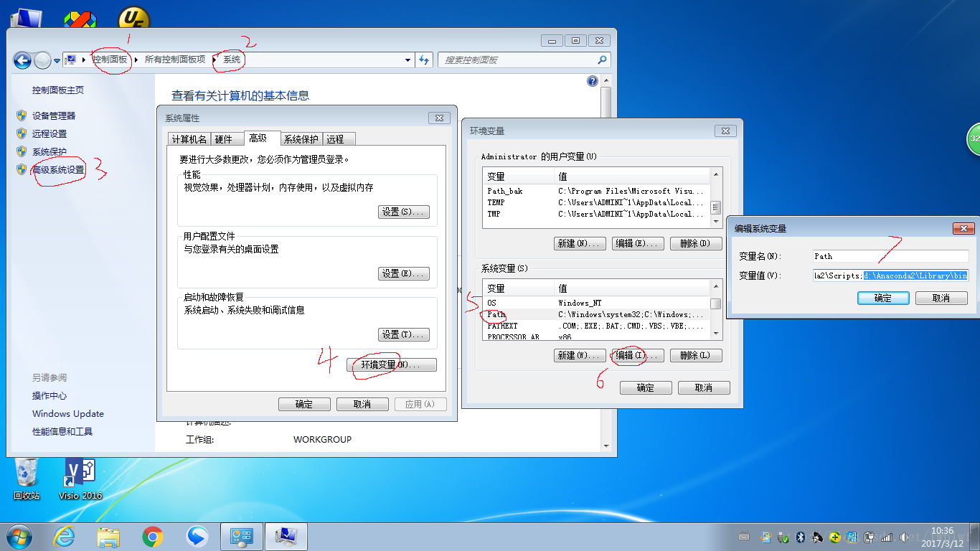Open the Recycle Bin
The height and width of the screenshot is (551, 980).
pos(27,474)
